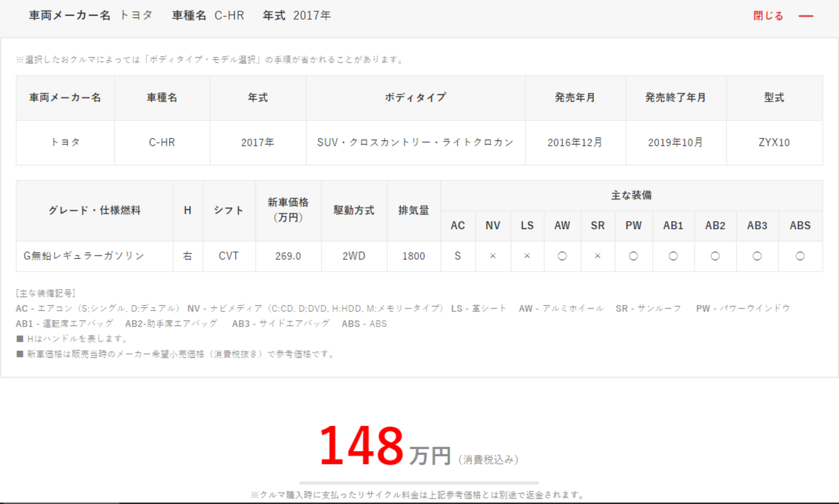Click the ○ mark under PW

633,256
